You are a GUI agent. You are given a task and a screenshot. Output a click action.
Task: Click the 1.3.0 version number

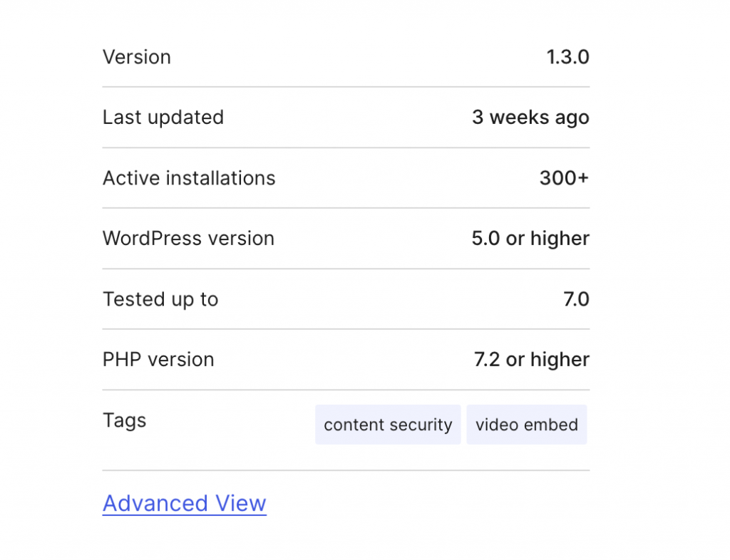click(x=568, y=57)
